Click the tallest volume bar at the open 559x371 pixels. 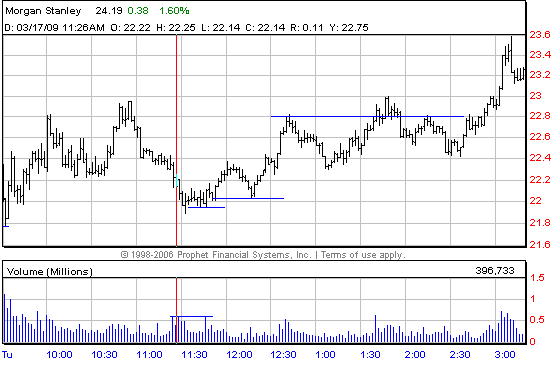click(5, 318)
